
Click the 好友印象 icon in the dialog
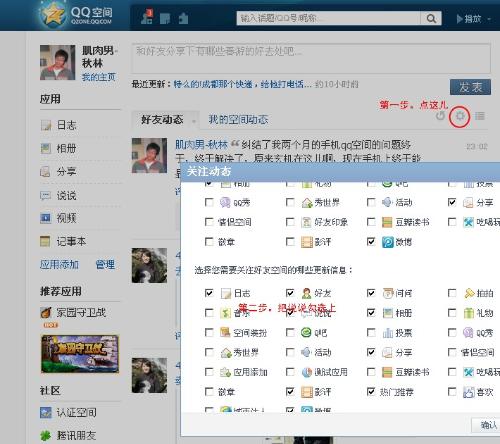click(x=306, y=222)
